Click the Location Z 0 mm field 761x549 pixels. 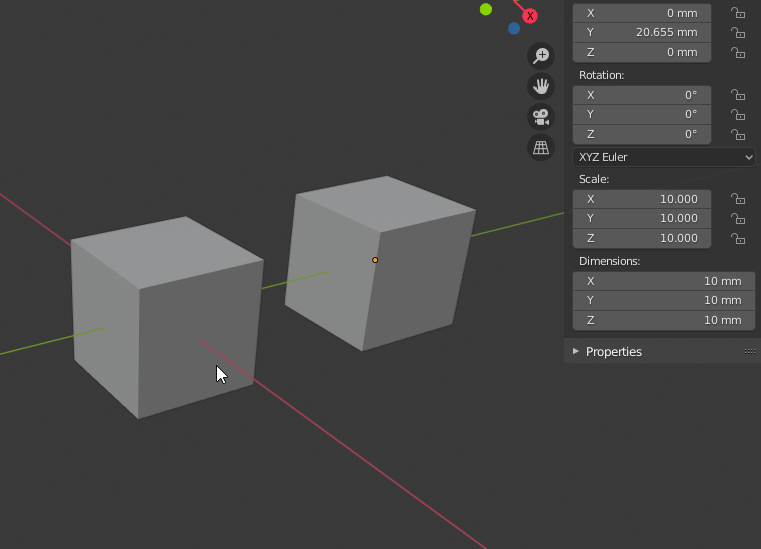coord(642,52)
